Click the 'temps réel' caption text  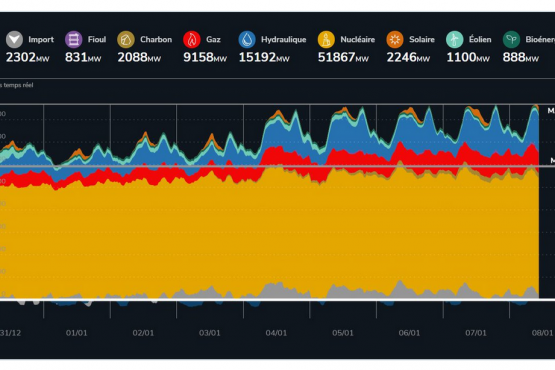(x=18, y=85)
